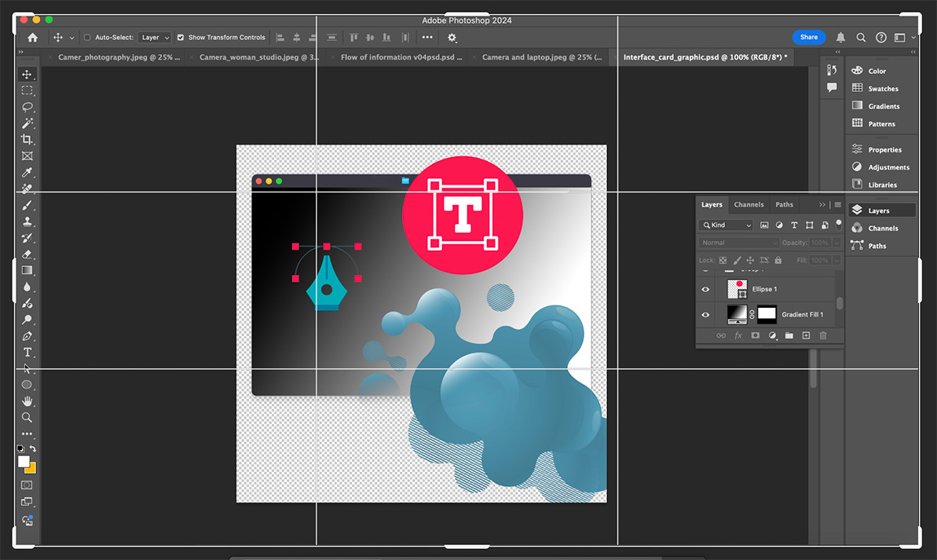Open the Normal blend mode dropdown
Viewport: 937px width, 560px height.
click(x=739, y=243)
